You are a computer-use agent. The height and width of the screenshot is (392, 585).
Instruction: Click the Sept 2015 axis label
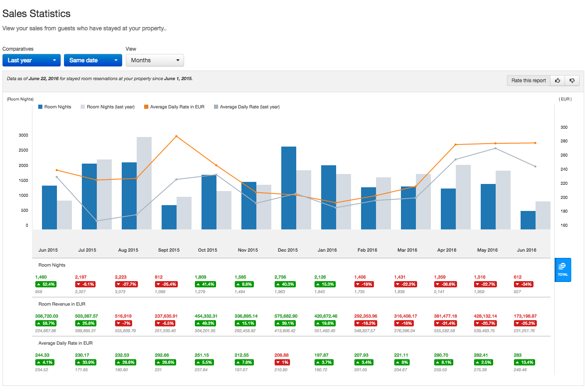(x=169, y=250)
